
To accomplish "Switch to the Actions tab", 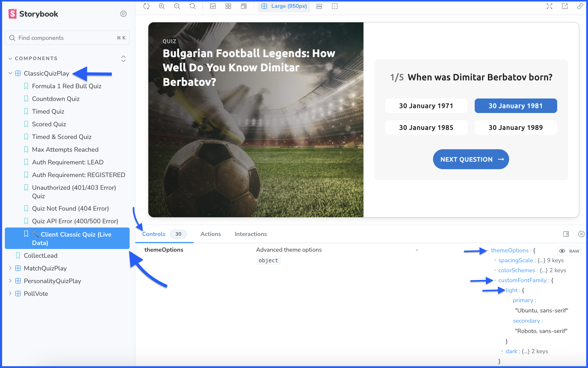I will [211, 234].
